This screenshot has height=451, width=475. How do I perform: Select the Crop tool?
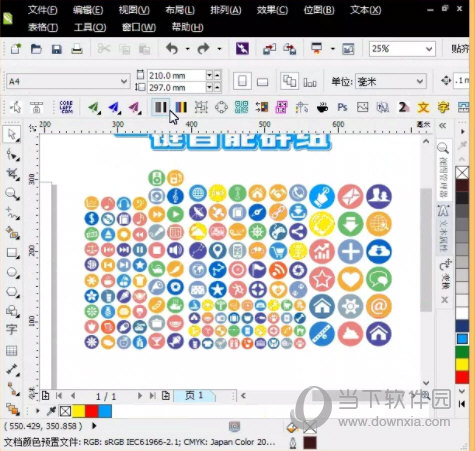pos(12,173)
